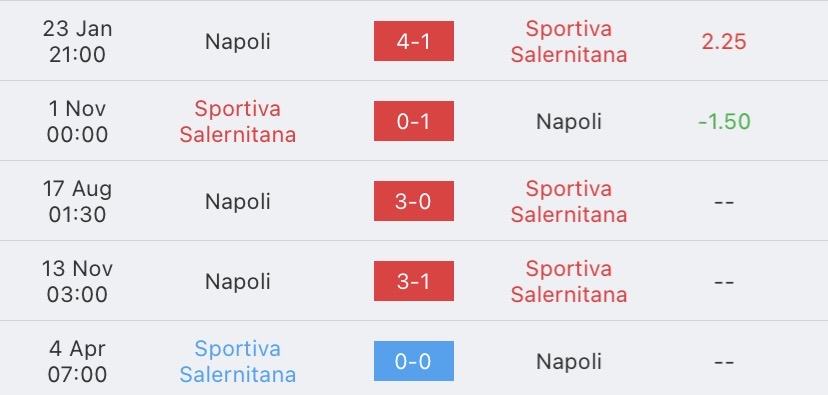Image resolution: width=828 pixels, height=395 pixels.
Task: Click the 4 Apr 07:00 date cell
Action: click(77, 362)
